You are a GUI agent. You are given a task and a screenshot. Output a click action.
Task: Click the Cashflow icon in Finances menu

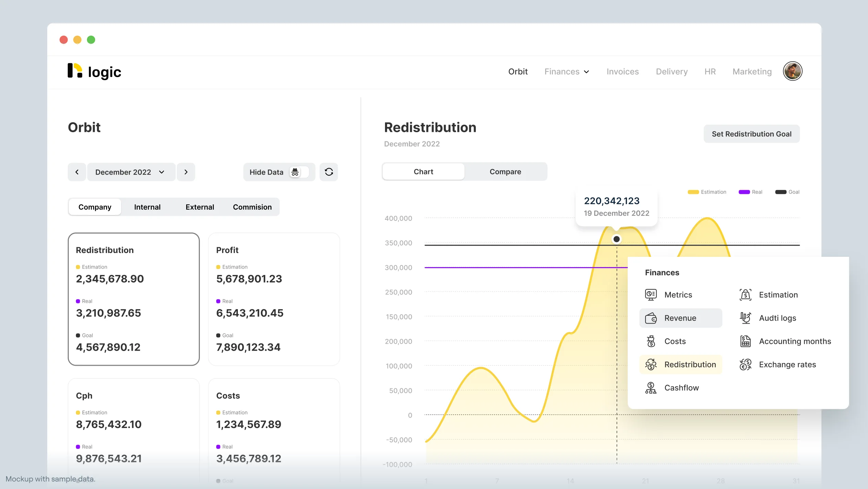coord(651,388)
